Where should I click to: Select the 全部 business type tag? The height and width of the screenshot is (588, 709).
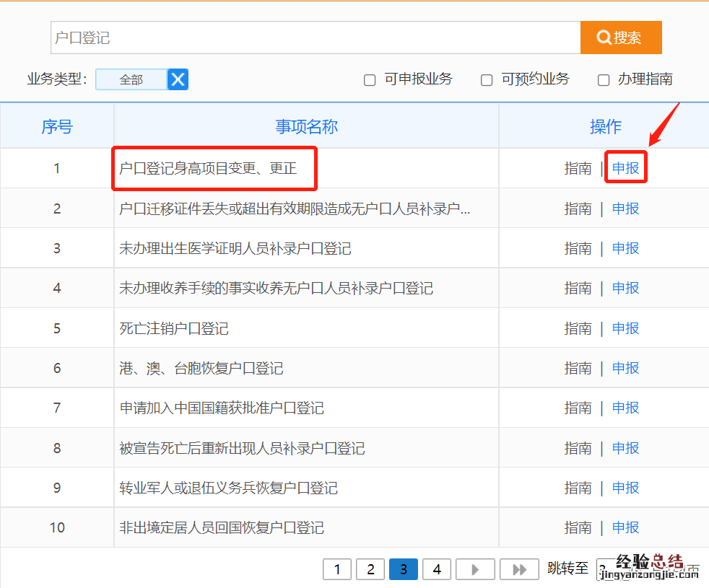pyautogui.click(x=131, y=79)
